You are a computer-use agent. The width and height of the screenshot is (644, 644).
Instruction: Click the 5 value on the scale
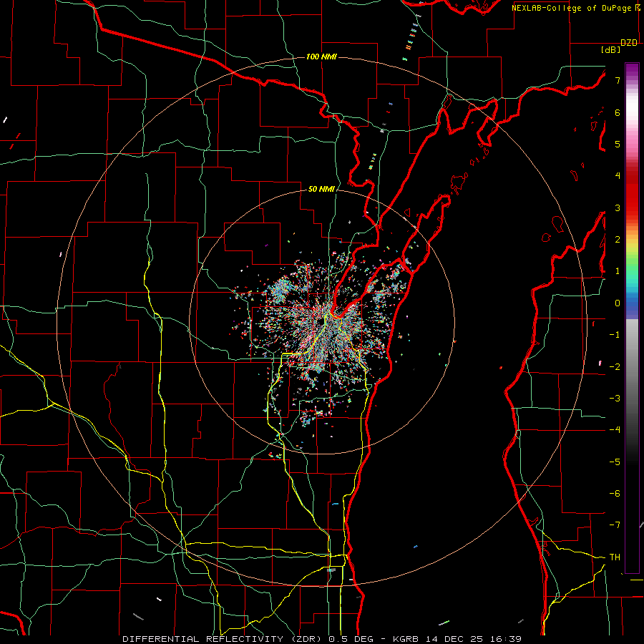tap(618, 144)
